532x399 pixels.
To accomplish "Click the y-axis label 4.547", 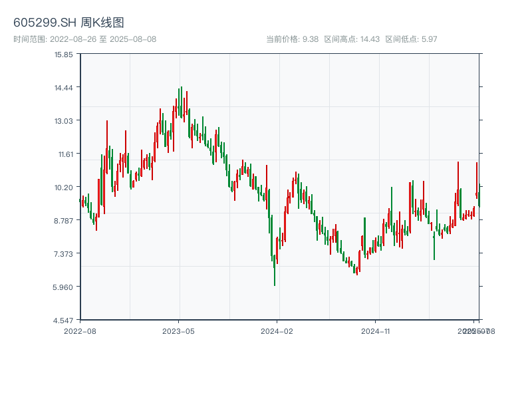I will click(x=63, y=321).
